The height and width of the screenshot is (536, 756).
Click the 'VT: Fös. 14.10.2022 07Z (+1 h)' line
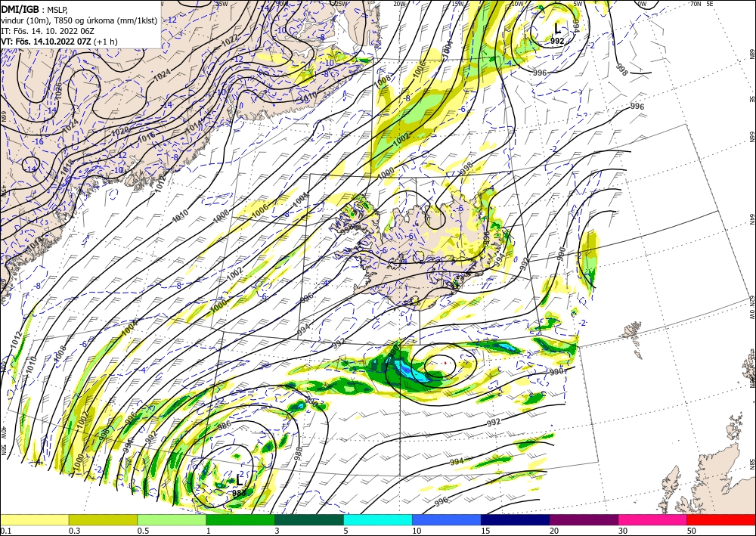coord(59,42)
